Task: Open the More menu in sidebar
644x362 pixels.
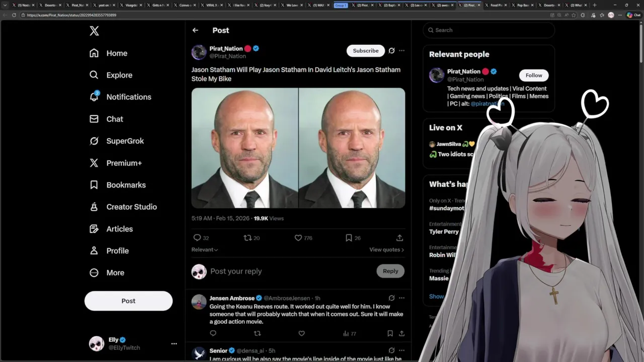Action: 107,273
